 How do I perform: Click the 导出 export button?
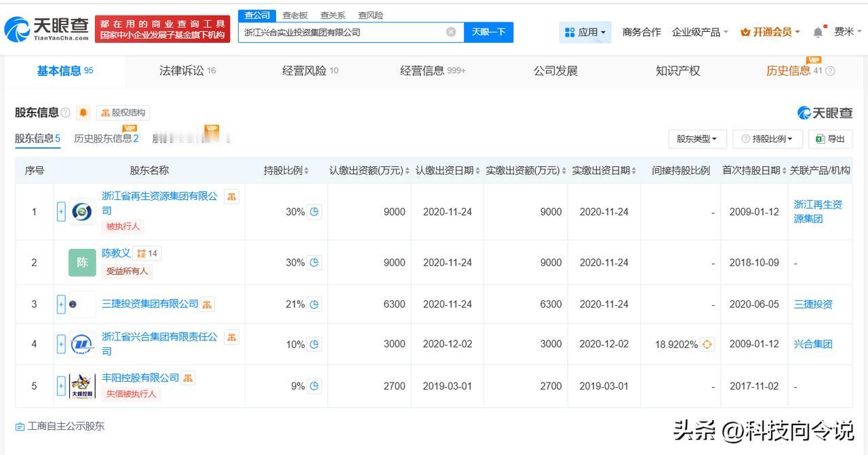click(x=830, y=139)
